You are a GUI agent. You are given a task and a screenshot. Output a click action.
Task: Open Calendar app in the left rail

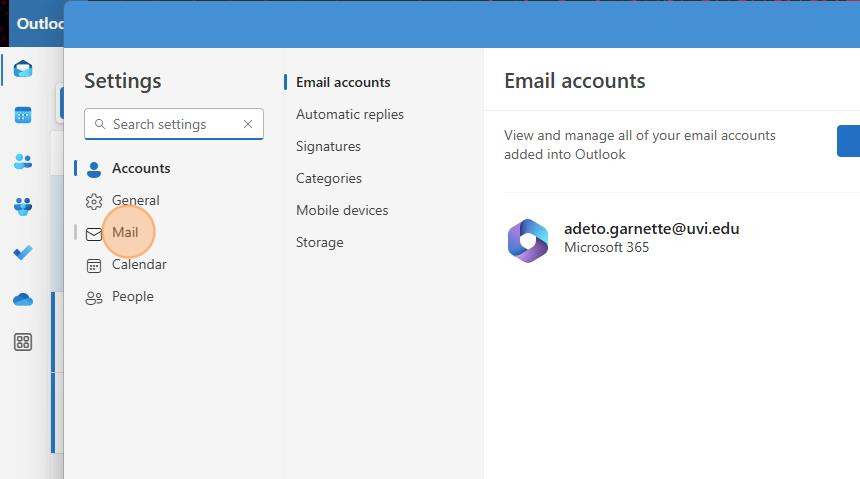[22, 115]
